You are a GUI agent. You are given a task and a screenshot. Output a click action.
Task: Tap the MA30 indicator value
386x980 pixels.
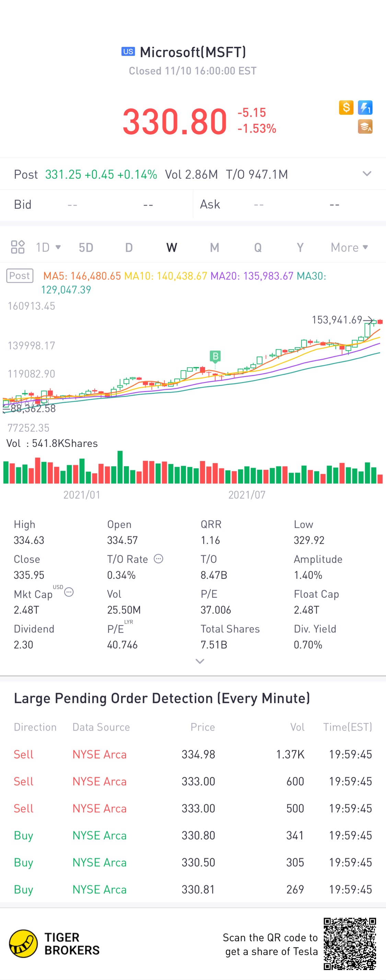click(184, 283)
